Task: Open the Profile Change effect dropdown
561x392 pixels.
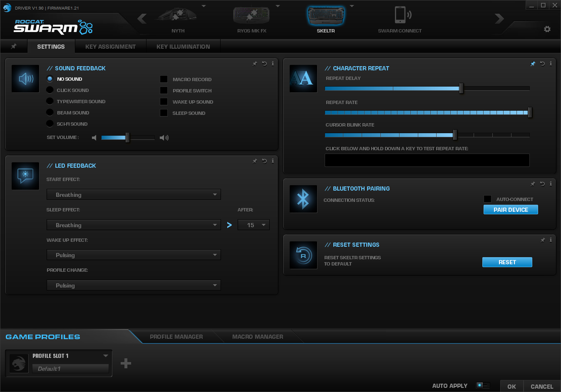Action: pyautogui.click(x=134, y=285)
